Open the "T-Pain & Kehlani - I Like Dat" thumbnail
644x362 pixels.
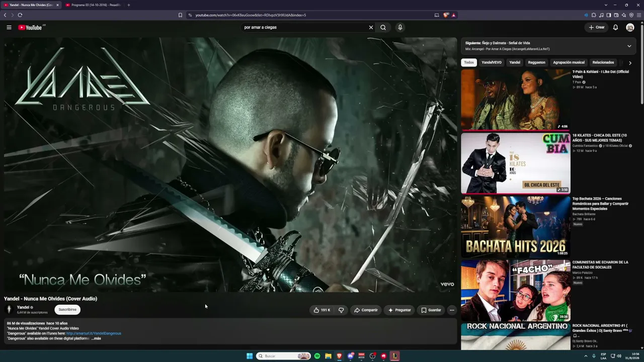click(x=516, y=100)
